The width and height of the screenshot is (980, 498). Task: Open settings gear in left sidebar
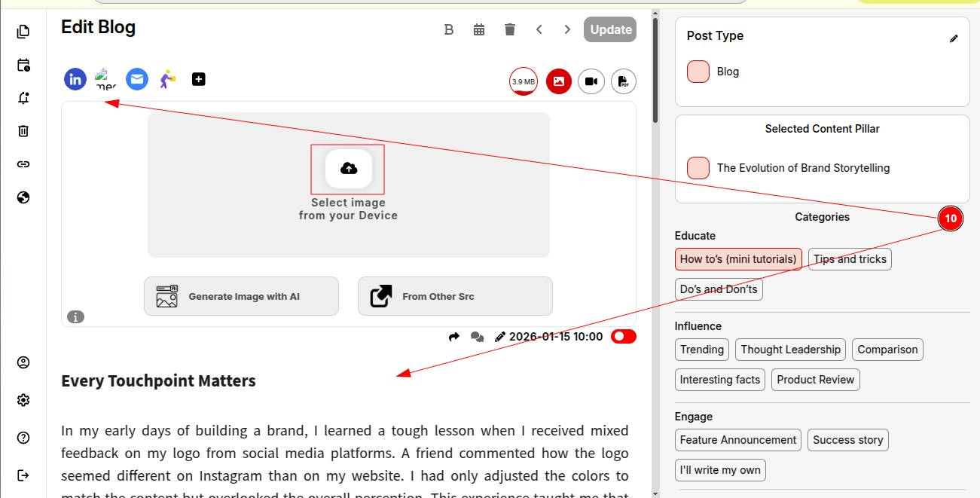[x=23, y=400]
